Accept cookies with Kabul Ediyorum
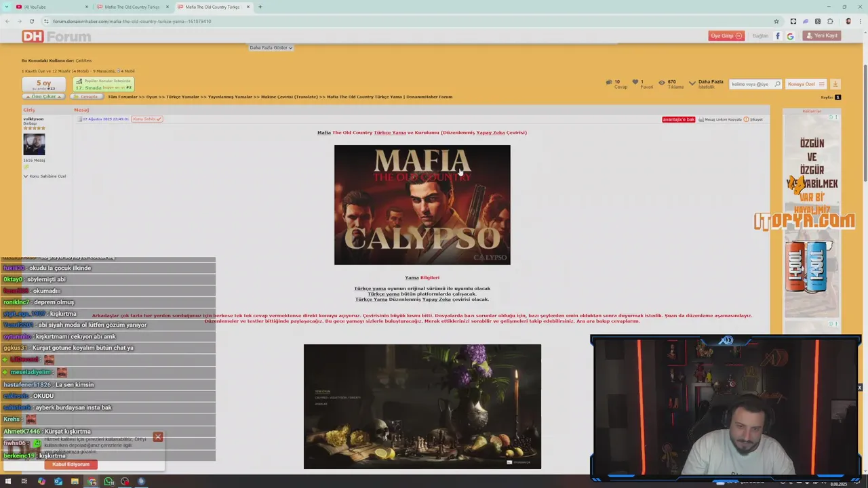The width and height of the screenshot is (868, 488). tap(71, 464)
